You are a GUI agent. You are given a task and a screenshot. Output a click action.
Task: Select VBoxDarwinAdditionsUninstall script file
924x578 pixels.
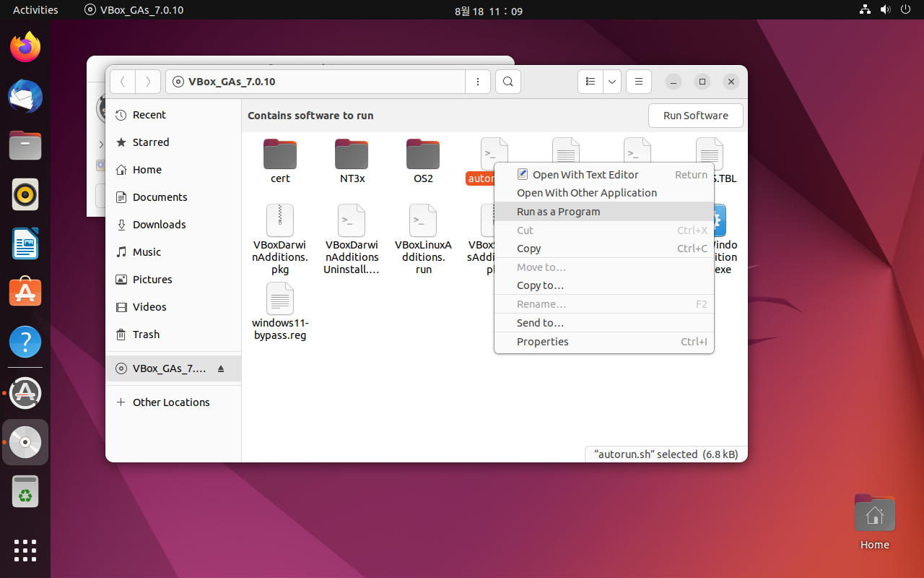click(352, 240)
